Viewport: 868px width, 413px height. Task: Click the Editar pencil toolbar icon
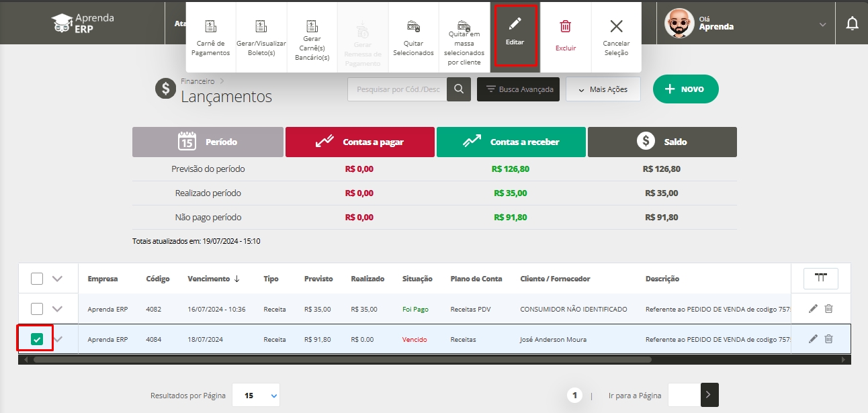click(x=515, y=25)
